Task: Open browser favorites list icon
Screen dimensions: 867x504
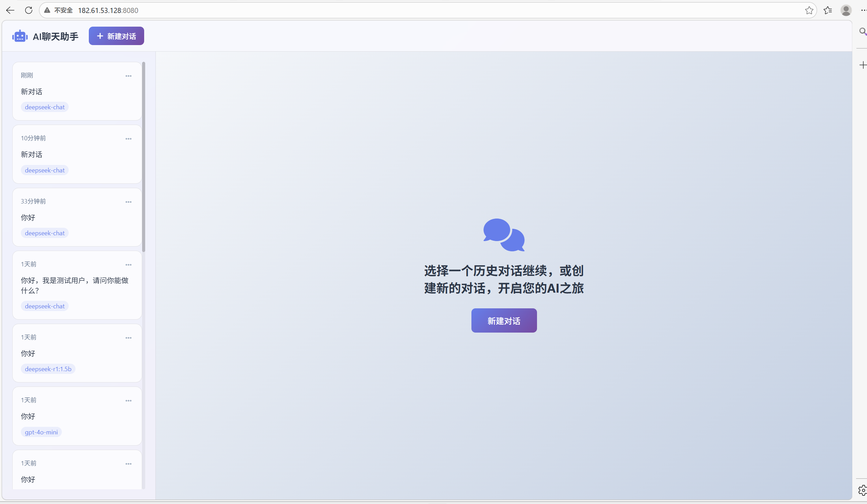Action: [x=827, y=10]
